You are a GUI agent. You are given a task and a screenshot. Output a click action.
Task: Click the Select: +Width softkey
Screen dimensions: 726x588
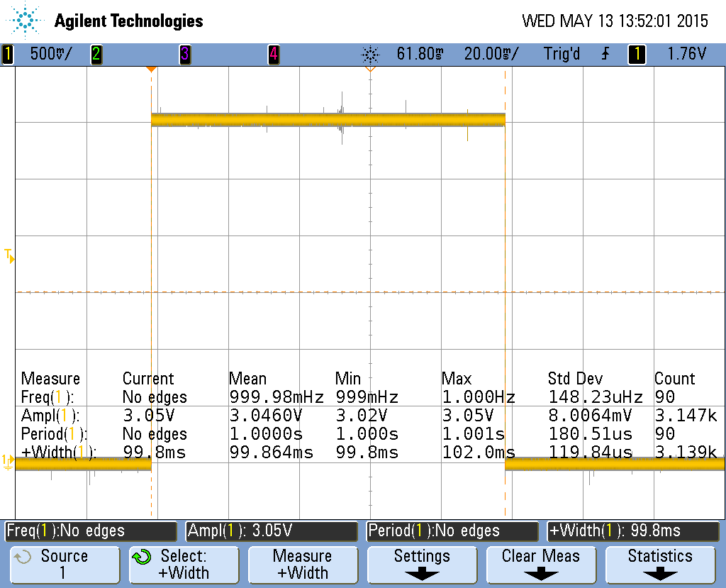pos(184,565)
